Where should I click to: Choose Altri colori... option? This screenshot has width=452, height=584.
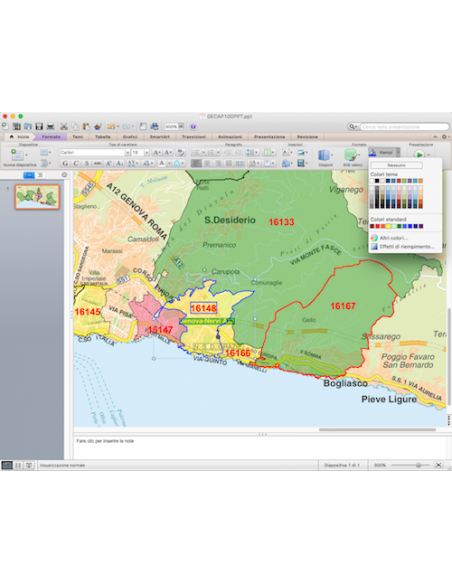click(x=394, y=238)
